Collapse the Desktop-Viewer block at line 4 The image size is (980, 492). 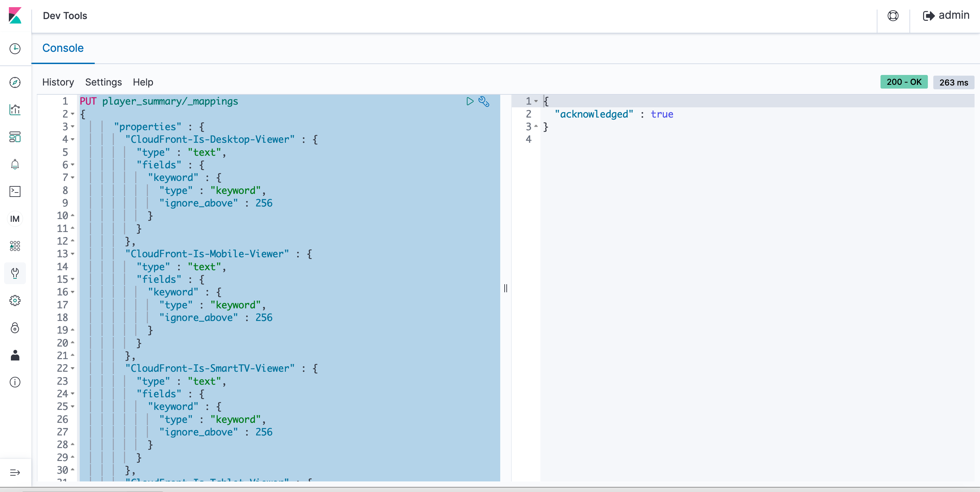coord(73,139)
